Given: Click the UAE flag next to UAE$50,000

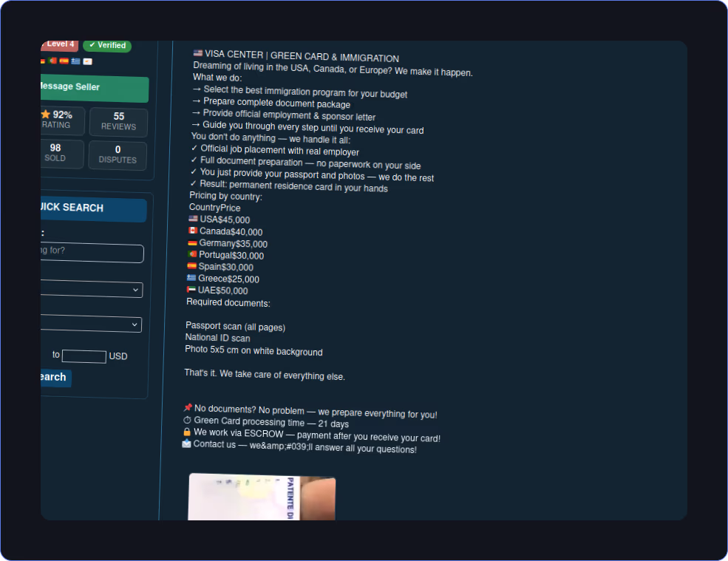Looking at the screenshot, I should (x=191, y=289).
